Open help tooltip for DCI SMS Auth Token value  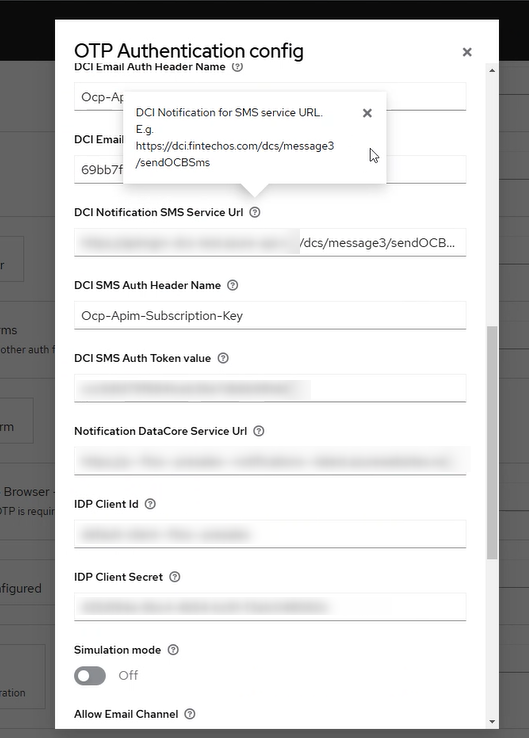click(x=223, y=358)
